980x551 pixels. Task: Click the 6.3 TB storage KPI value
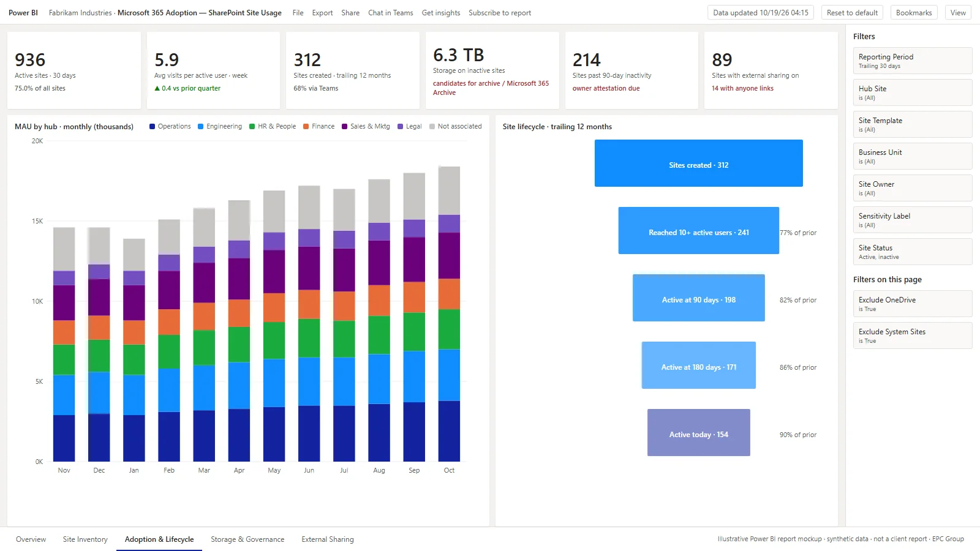pyautogui.click(x=459, y=55)
